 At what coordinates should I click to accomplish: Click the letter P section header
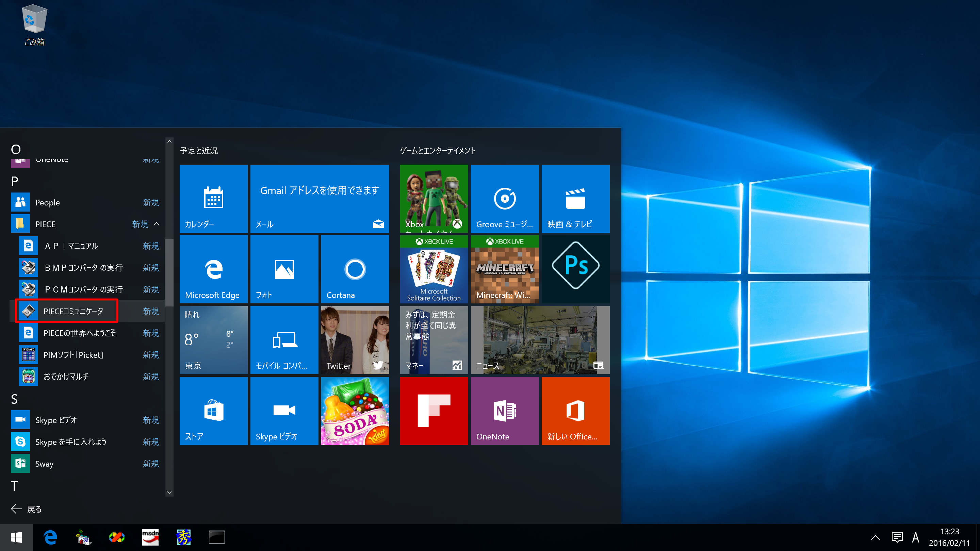pyautogui.click(x=15, y=181)
